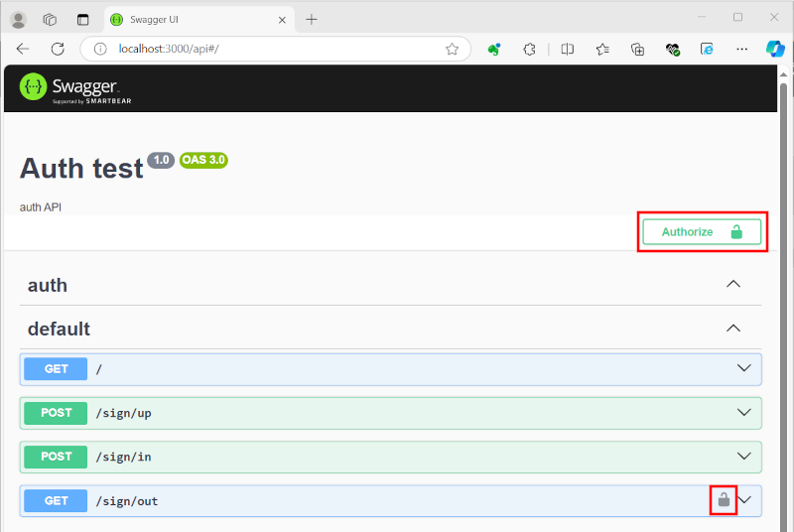Click the /sign/in path text
This screenshot has width=794, height=532.
click(123, 458)
